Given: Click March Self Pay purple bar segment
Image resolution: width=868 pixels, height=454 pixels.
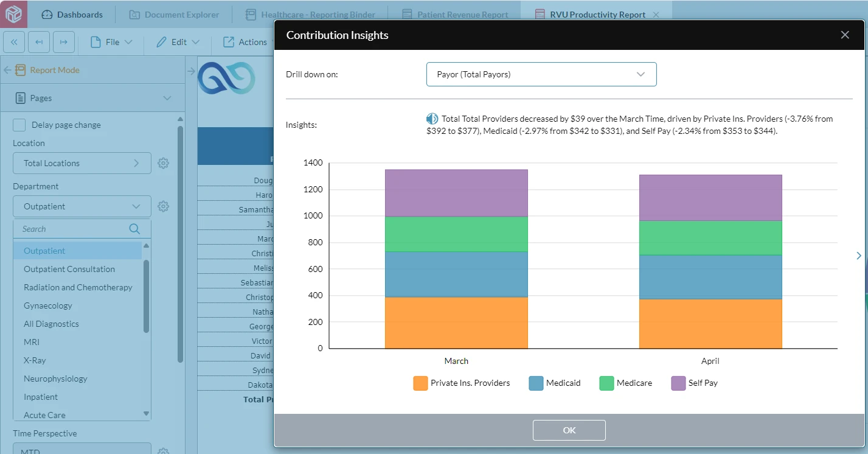Looking at the screenshot, I should click(x=456, y=193).
